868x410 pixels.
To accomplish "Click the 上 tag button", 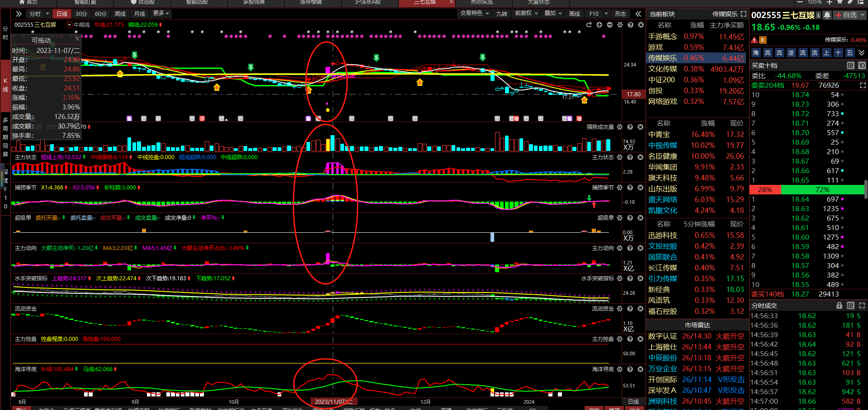I will [x=826, y=53].
